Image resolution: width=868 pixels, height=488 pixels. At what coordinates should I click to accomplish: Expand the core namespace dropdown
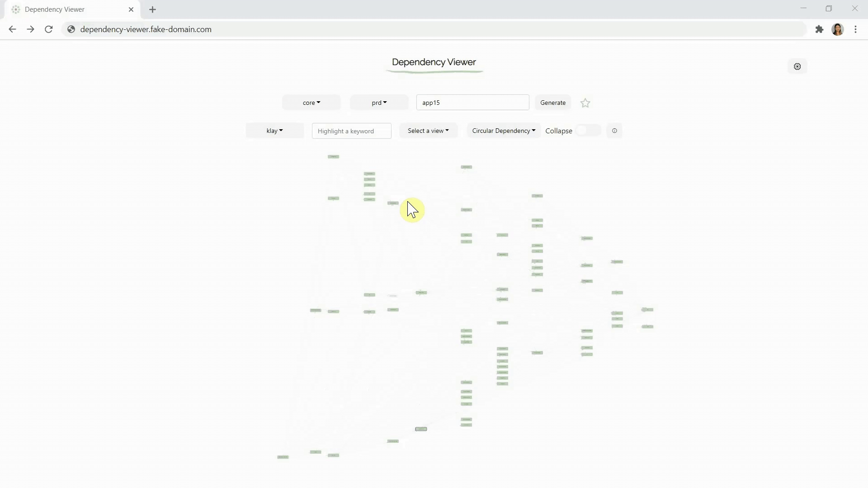[x=311, y=103]
